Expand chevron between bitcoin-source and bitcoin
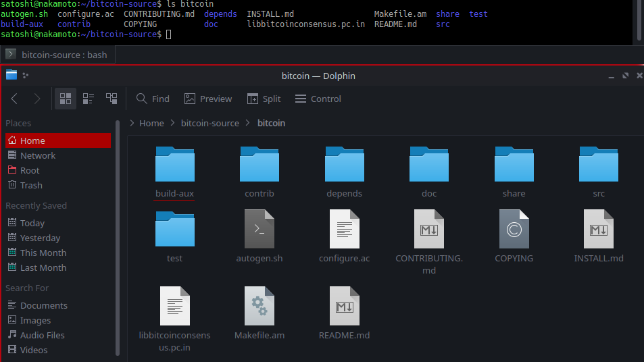This screenshot has height=362, width=644. (x=247, y=123)
